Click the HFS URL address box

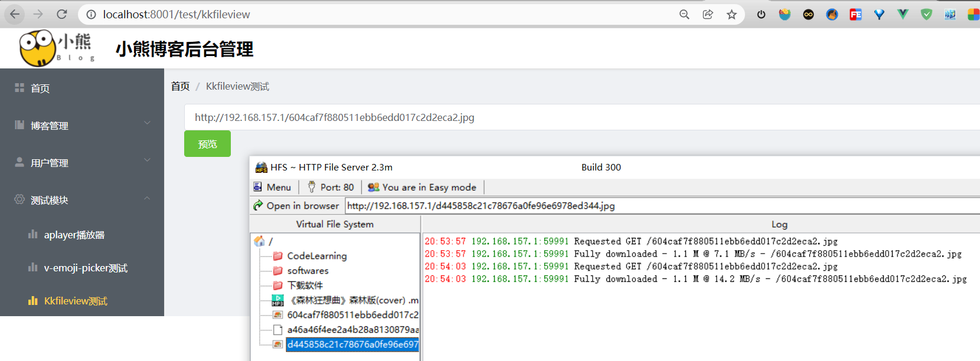pyautogui.click(x=662, y=206)
